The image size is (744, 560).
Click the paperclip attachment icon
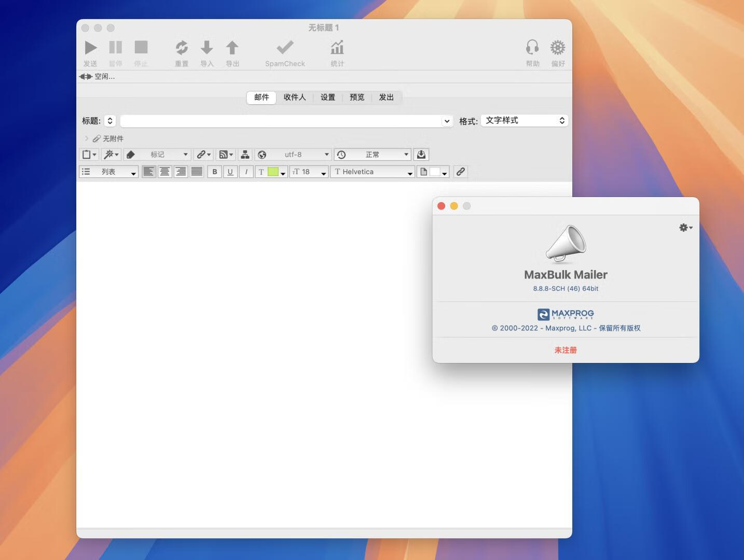click(x=97, y=138)
